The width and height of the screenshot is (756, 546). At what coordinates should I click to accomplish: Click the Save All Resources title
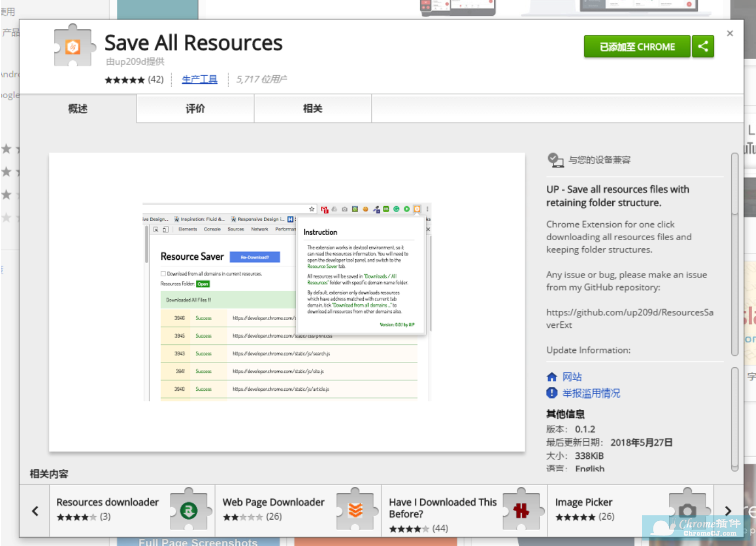pyautogui.click(x=194, y=43)
